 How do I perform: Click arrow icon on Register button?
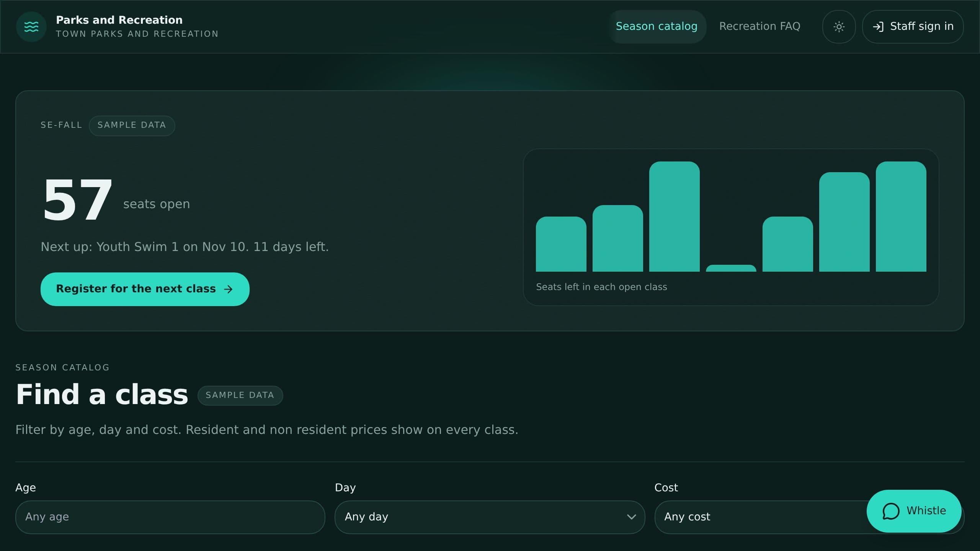tap(228, 289)
